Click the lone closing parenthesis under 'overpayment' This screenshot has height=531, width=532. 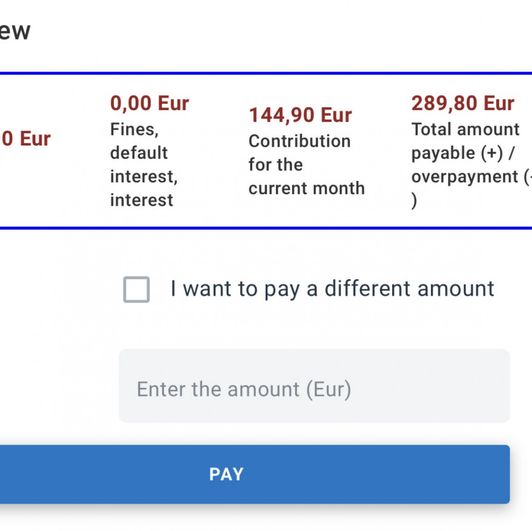click(x=414, y=201)
